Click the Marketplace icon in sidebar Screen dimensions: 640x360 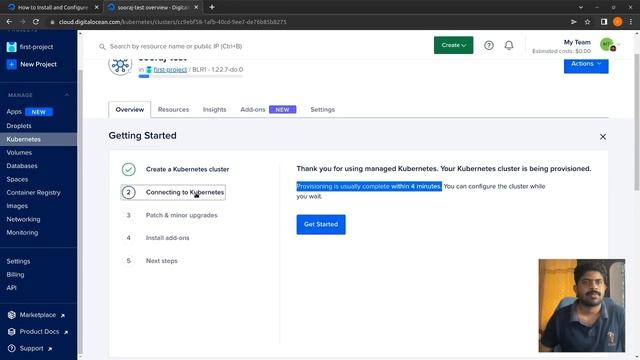pyautogui.click(x=11, y=315)
